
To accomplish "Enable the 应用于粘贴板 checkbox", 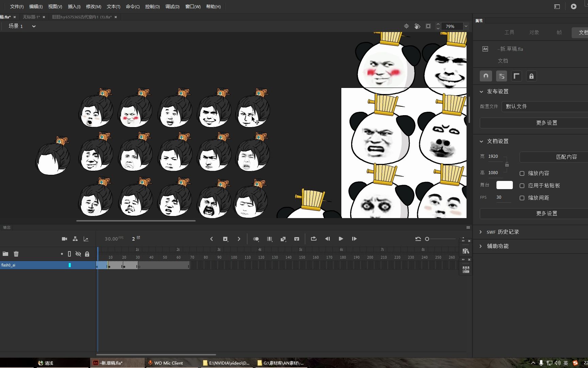I will pyautogui.click(x=522, y=186).
